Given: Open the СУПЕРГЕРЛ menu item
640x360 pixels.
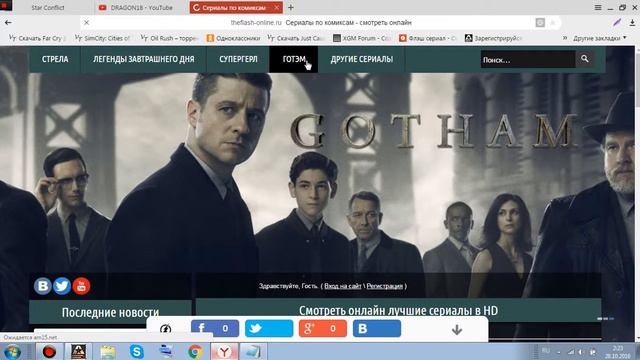Looking at the screenshot, I should click(x=238, y=59).
